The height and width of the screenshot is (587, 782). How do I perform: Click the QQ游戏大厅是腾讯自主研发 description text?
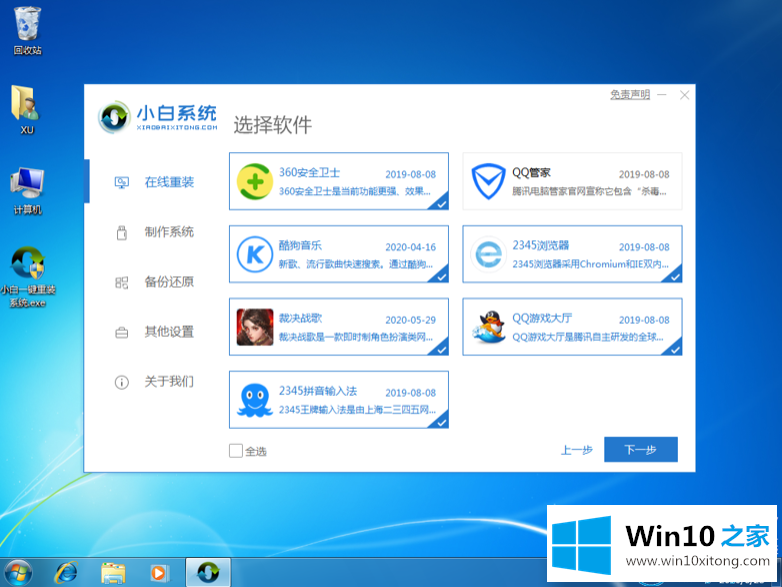point(588,337)
